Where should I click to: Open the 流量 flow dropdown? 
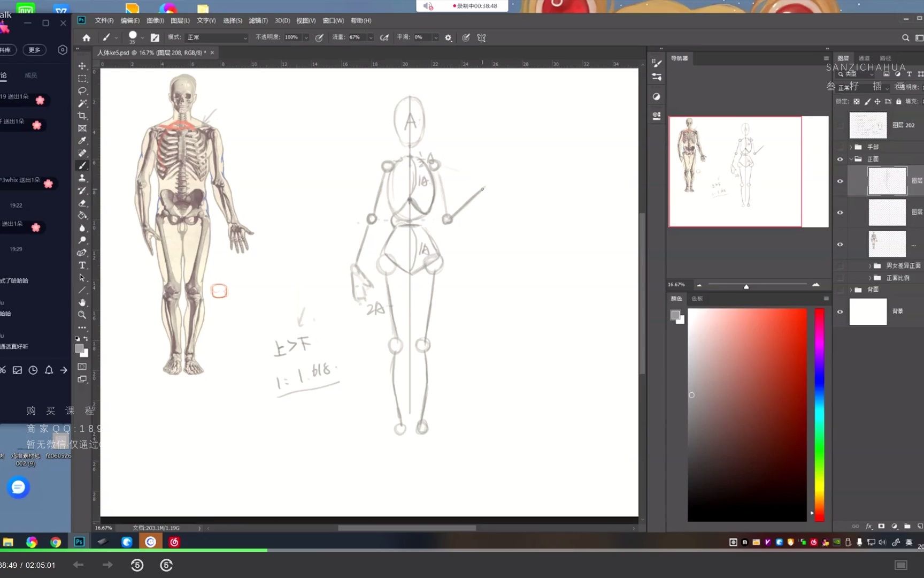(371, 37)
